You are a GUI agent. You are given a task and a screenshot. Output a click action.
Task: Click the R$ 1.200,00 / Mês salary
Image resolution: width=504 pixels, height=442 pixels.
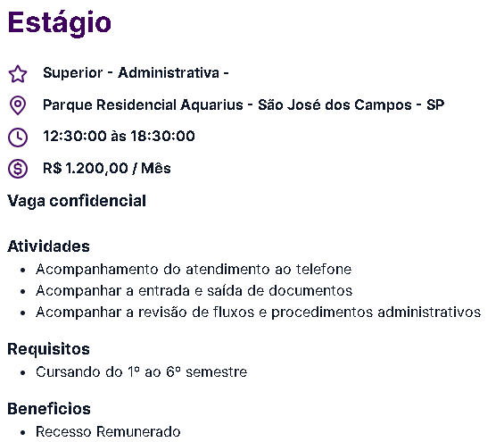click(x=107, y=168)
